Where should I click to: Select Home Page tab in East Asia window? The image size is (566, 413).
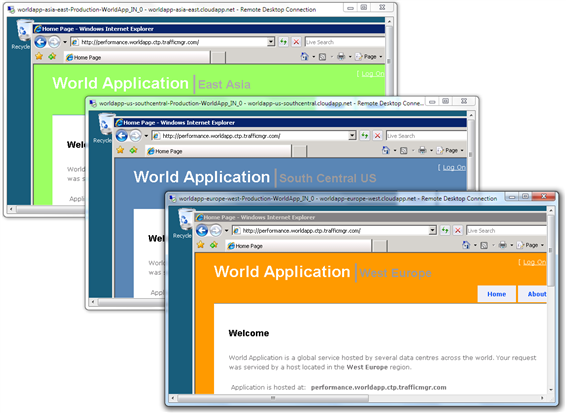[x=137, y=57]
